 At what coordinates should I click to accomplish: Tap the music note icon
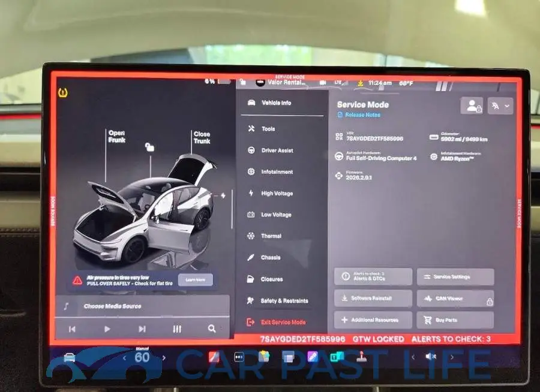click(x=66, y=306)
